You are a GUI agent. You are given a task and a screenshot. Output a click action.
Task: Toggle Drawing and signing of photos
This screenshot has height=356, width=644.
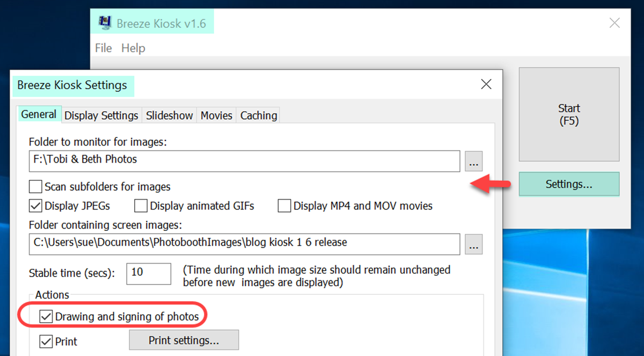[x=46, y=317]
